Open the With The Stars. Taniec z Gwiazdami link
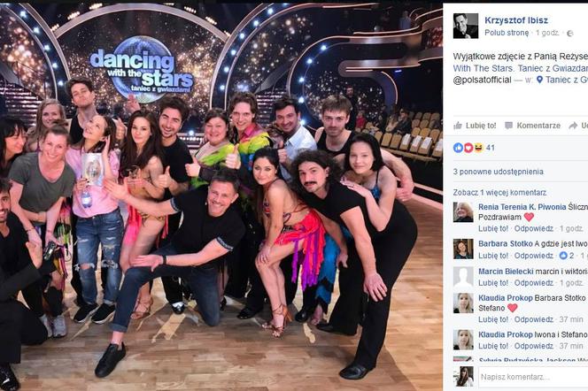 (x=521, y=68)
